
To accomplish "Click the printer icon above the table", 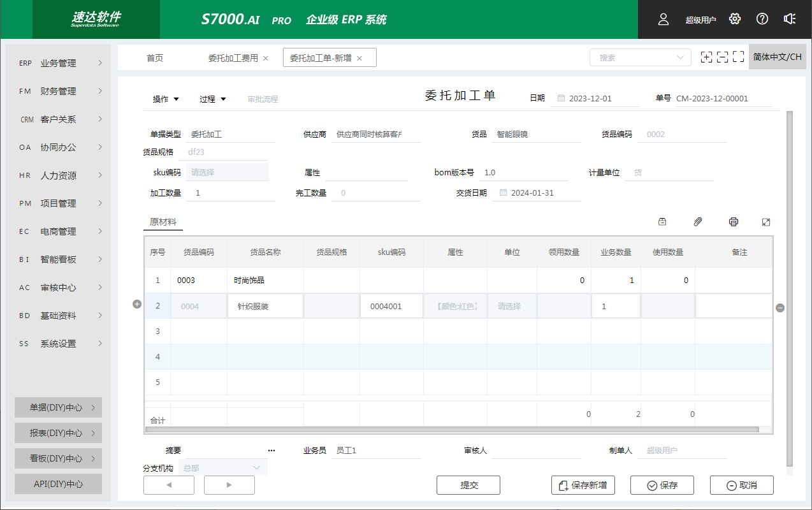I will point(734,222).
